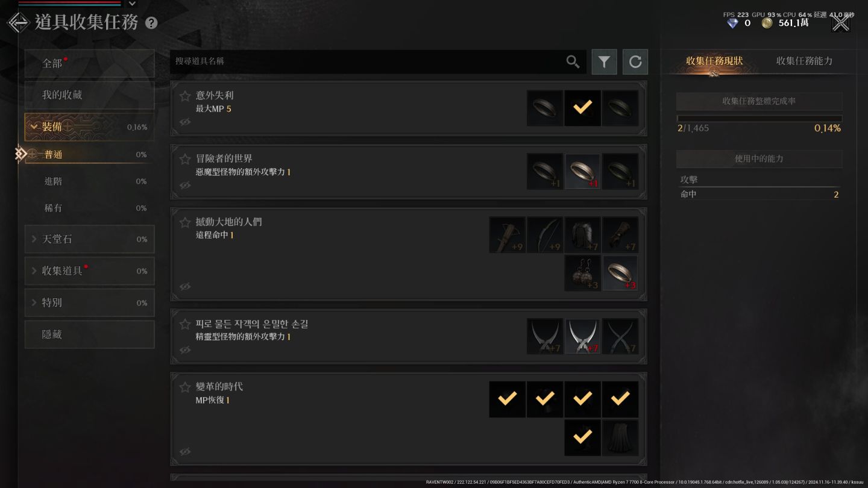
Task: Toggle hide eye on 冒險者的世界 entry
Action: pyautogui.click(x=185, y=186)
